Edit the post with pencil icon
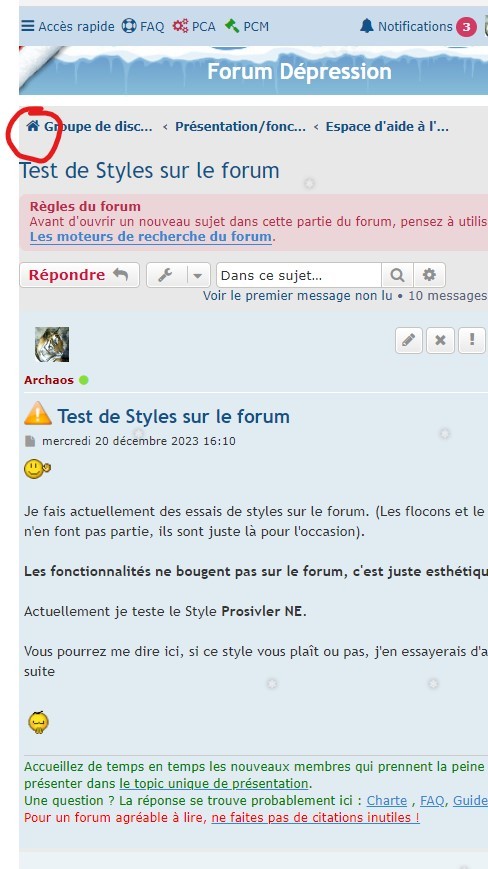The width and height of the screenshot is (488, 869). [x=409, y=340]
